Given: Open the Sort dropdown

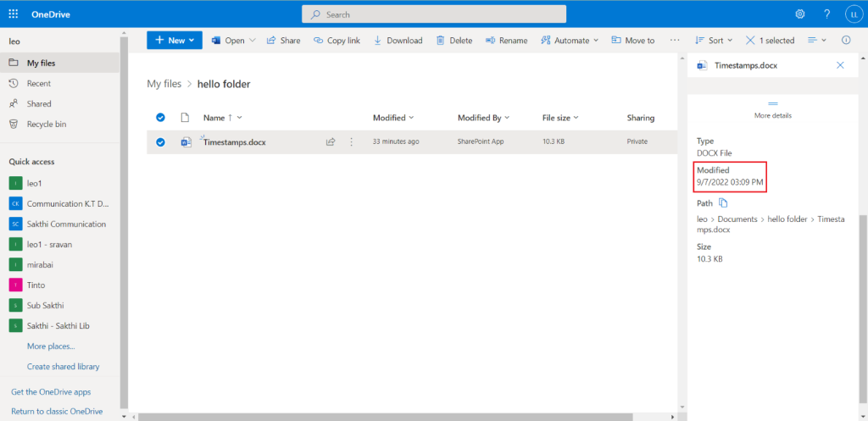Looking at the screenshot, I should (714, 41).
